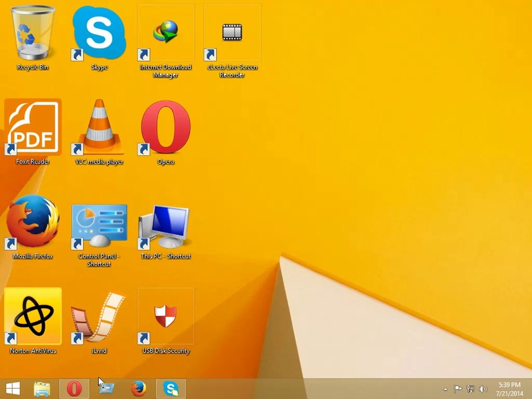Show hidden system tray icons
The image size is (532, 399).
446,389
